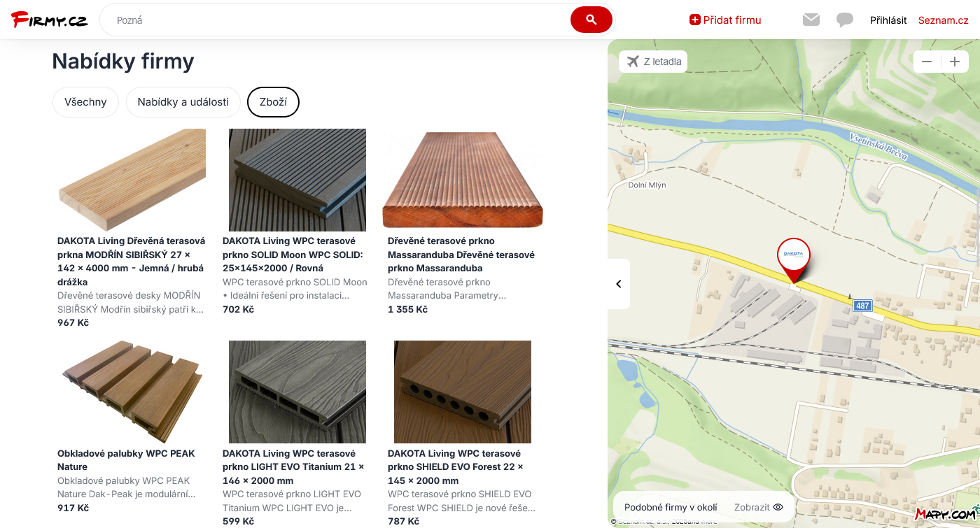Click the 487 road number badge
Image resolution: width=980 pixels, height=528 pixels.
862,306
